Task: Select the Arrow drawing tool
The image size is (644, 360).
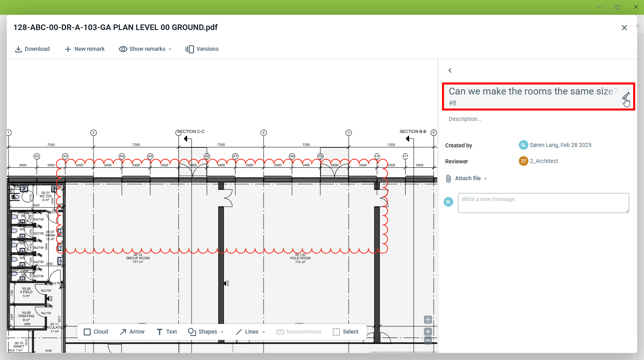Action: [x=132, y=332]
